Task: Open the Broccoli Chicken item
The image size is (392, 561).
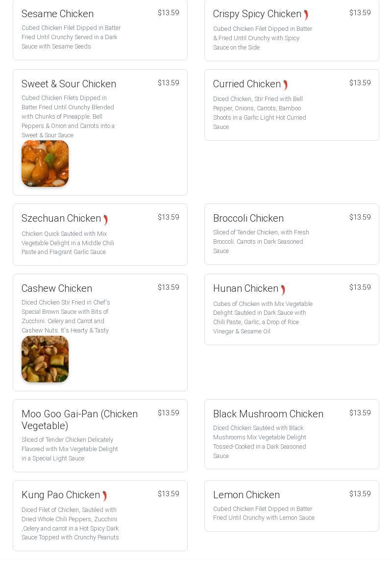Action: click(x=248, y=218)
